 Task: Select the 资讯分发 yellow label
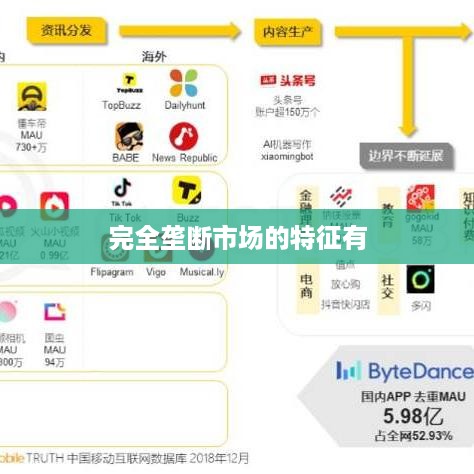66,30
